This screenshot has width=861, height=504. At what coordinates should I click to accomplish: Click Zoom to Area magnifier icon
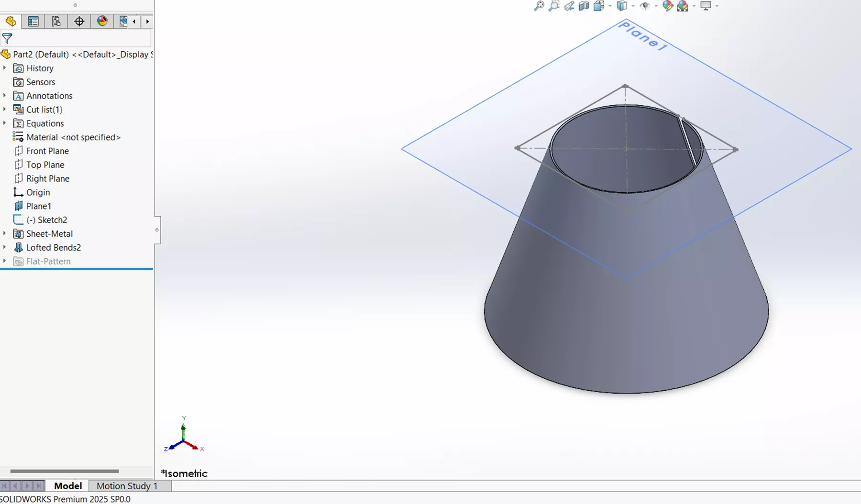coord(554,6)
